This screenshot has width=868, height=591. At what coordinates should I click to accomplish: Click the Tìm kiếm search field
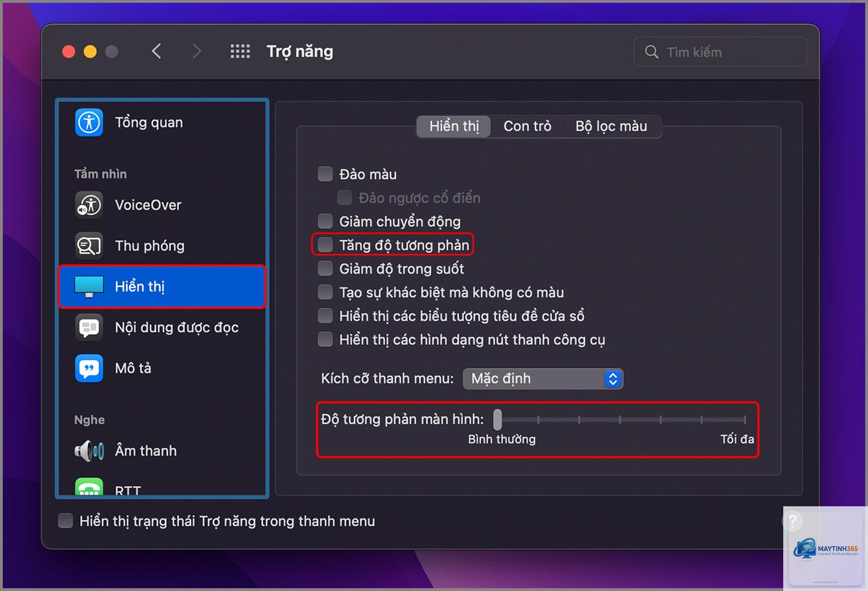pyautogui.click(x=720, y=52)
